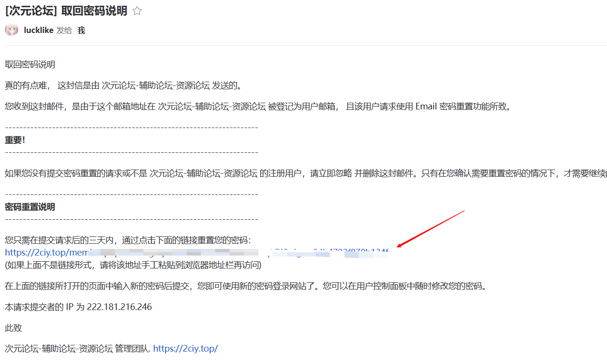The width and height of the screenshot is (607, 364).
Task: Open the password reset link
Action: [43, 252]
